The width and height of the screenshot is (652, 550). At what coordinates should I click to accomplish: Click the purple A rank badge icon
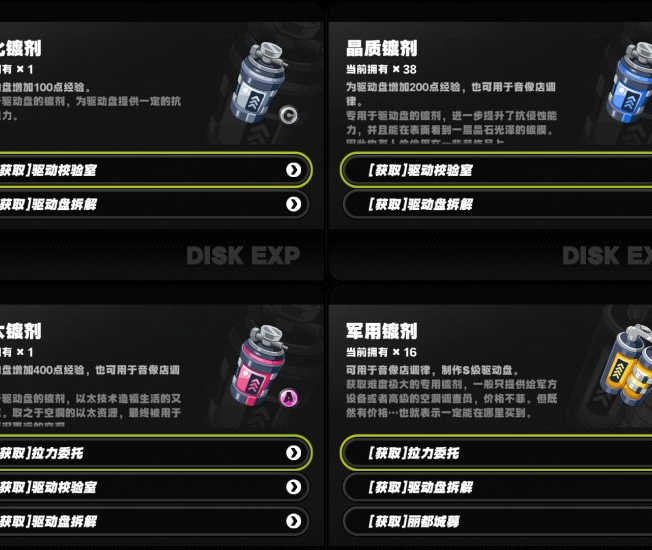(289, 398)
